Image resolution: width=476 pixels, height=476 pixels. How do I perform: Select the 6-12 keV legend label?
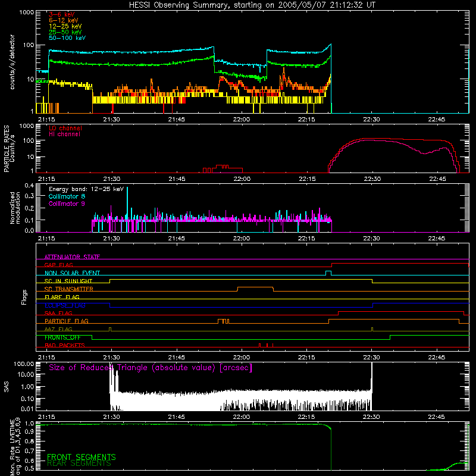pos(64,20)
